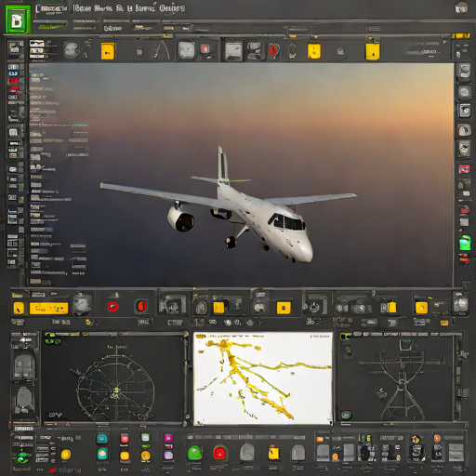The height and width of the screenshot is (476, 476).
Task: Open the yellow route map panel
Action: coord(263,378)
